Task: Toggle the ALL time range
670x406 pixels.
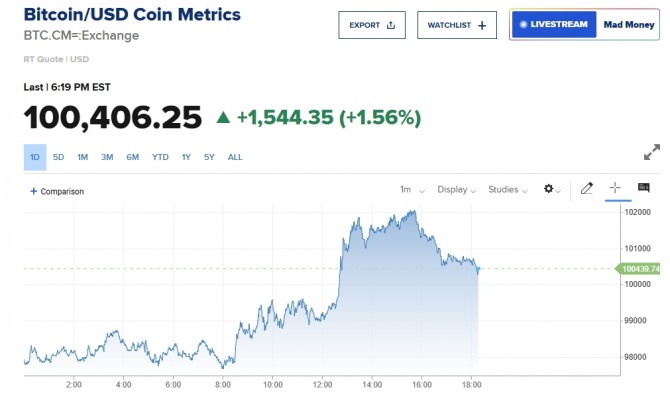Action: (x=235, y=157)
